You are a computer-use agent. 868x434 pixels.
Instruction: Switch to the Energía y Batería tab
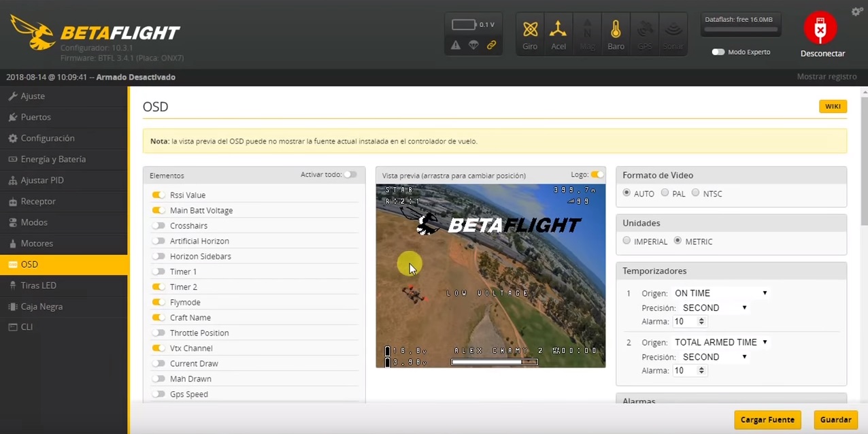[53, 158]
